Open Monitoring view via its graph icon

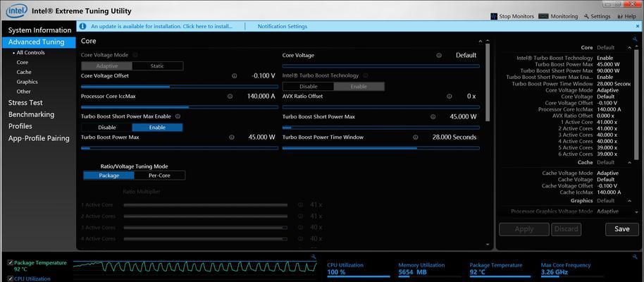pos(543,16)
